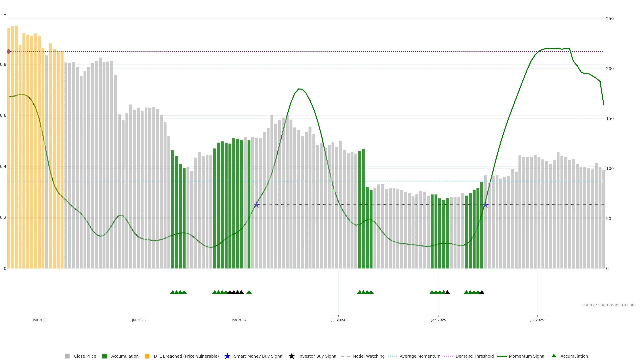Click the lone green triangle after January 2024
This screenshot has height=362, width=644.
point(249,292)
